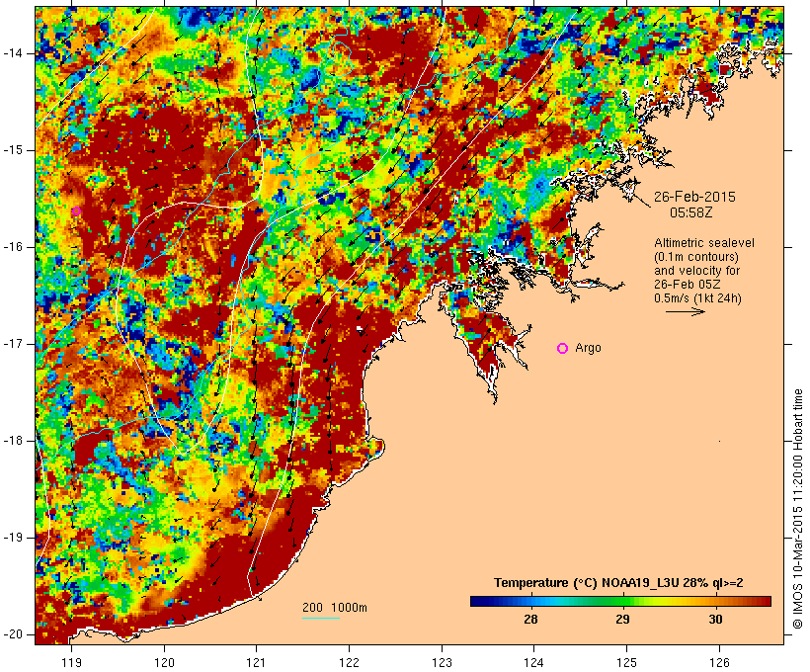Click the 'Argo' legend label
Image resolution: width=810 pixels, height=672 pixels.
click(x=589, y=348)
